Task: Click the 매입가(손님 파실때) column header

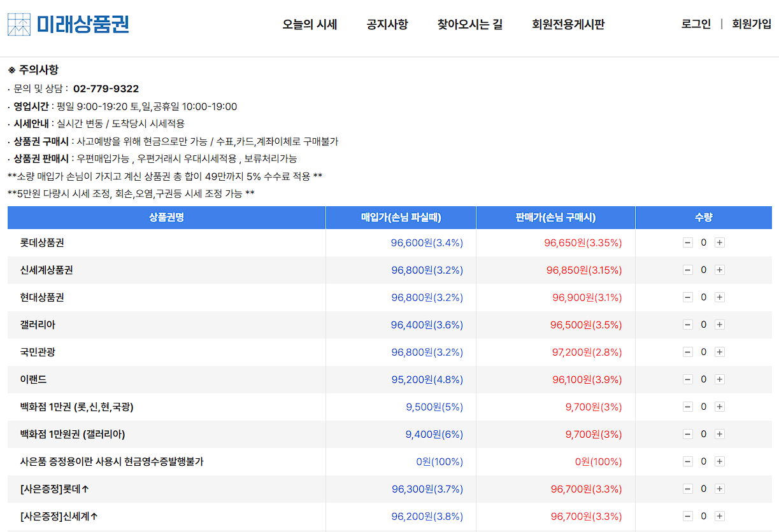Action: [401, 218]
